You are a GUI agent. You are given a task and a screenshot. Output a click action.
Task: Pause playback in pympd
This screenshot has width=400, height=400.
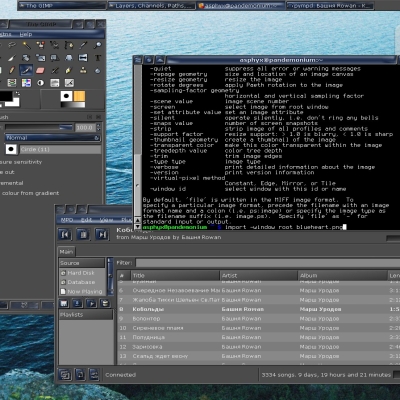(x=83, y=235)
